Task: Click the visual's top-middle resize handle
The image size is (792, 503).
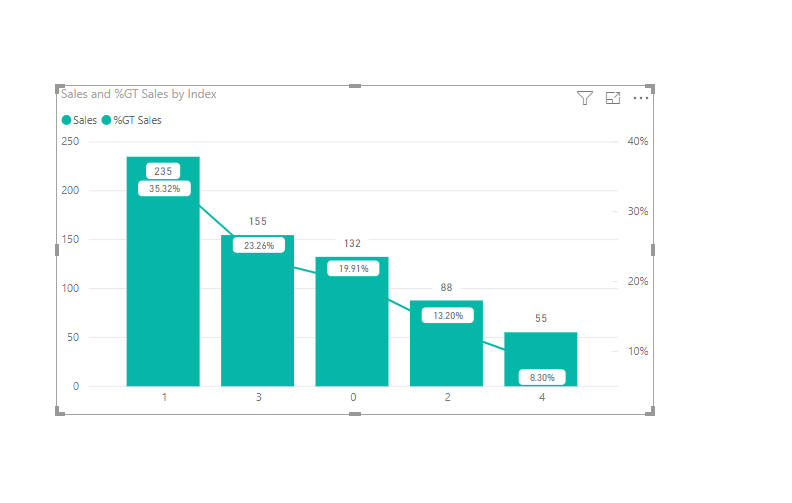Action: click(x=355, y=86)
